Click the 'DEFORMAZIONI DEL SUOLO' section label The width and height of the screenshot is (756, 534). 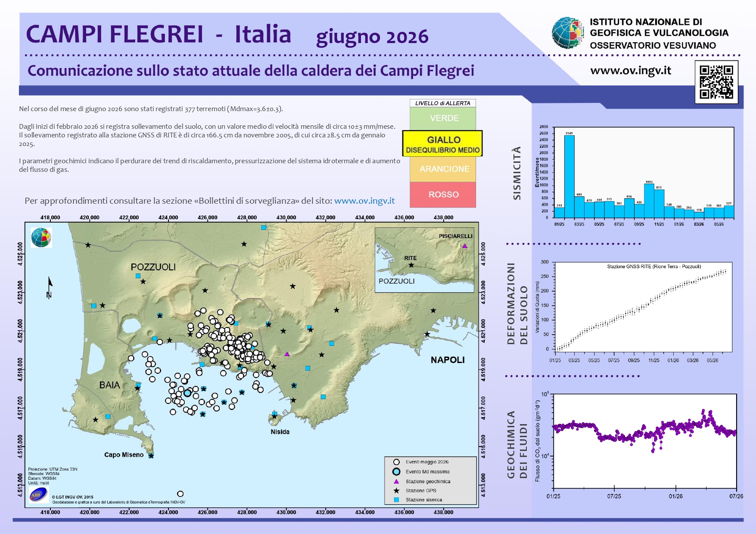517,304
